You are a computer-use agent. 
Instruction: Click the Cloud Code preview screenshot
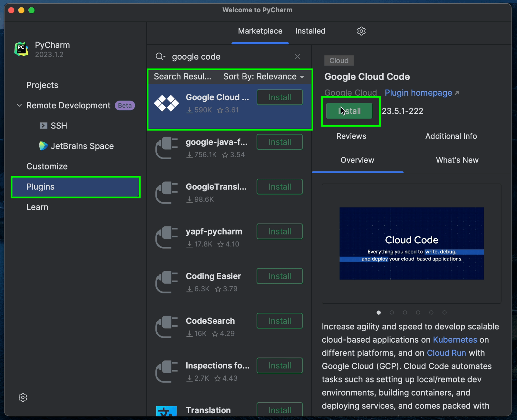[411, 243]
